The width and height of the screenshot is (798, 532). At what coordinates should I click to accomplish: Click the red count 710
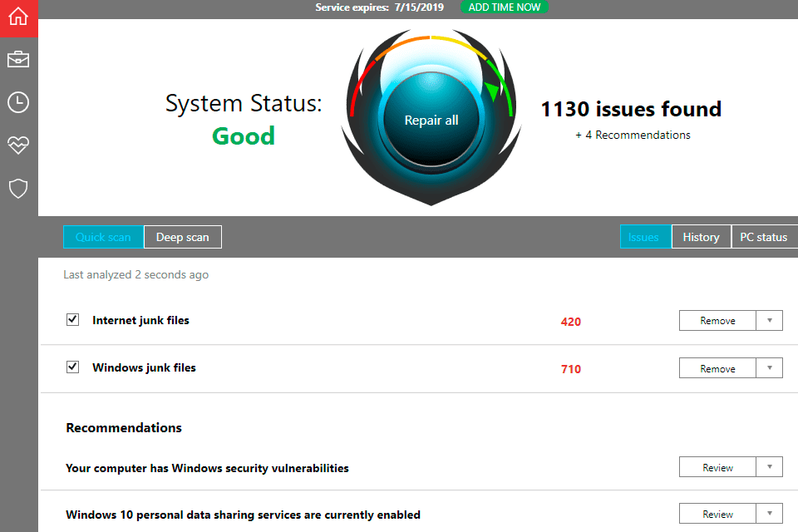(570, 369)
